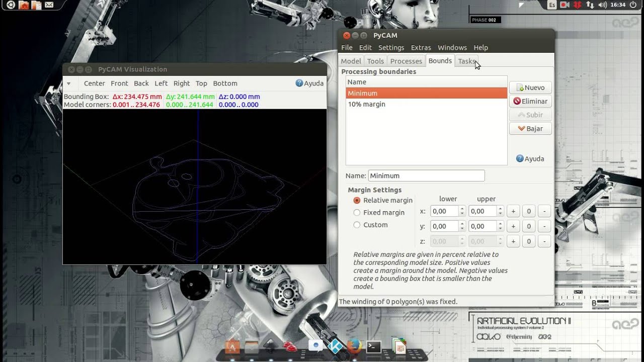Set view to Right in Visualization
Viewport: 644px width, 362px height.
point(182,83)
